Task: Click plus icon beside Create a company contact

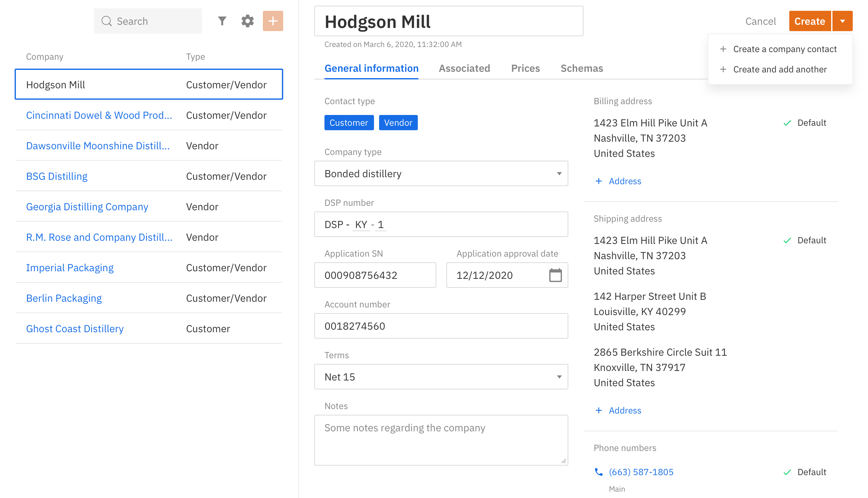Action: point(723,49)
